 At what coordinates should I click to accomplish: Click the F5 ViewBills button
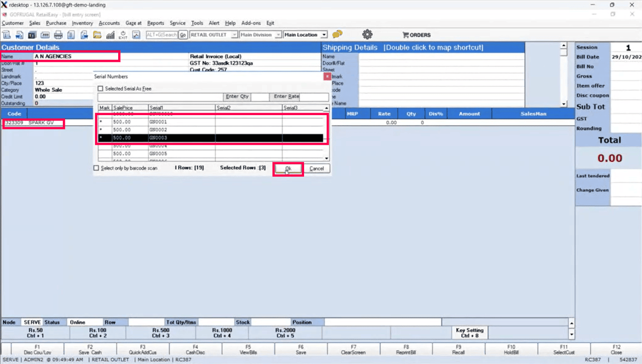(x=248, y=350)
